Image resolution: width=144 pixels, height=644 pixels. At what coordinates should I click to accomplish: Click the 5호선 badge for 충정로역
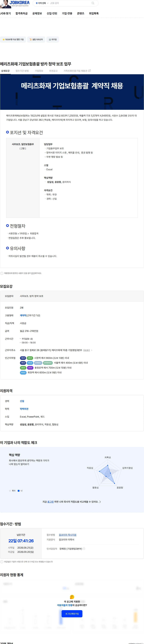(30, 368)
